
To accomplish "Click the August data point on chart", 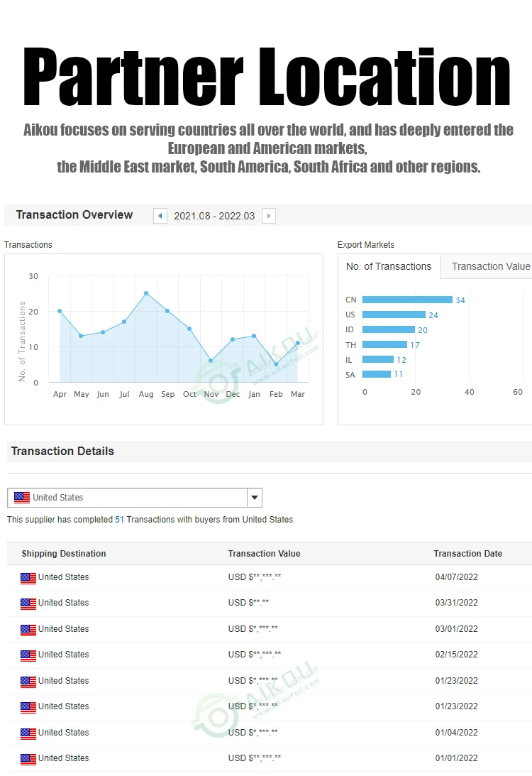I will coord(146,293).
